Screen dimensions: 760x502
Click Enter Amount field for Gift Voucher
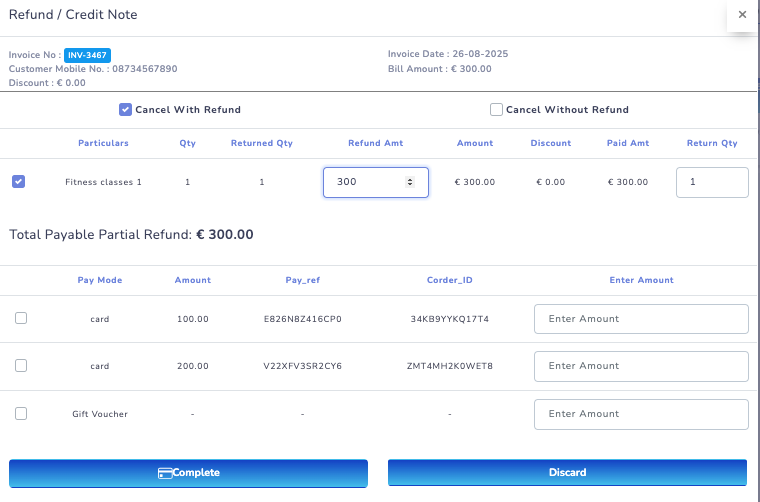point(641,414)
